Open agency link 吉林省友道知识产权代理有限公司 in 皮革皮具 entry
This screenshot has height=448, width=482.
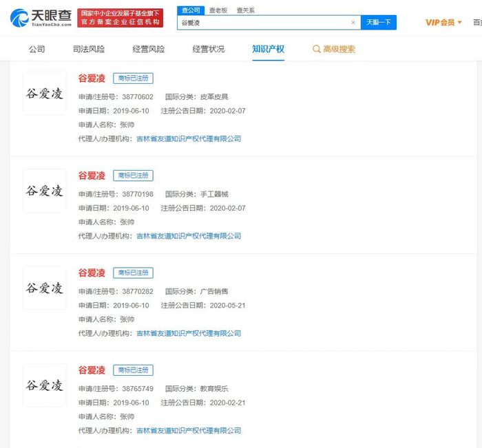(189, 139)
